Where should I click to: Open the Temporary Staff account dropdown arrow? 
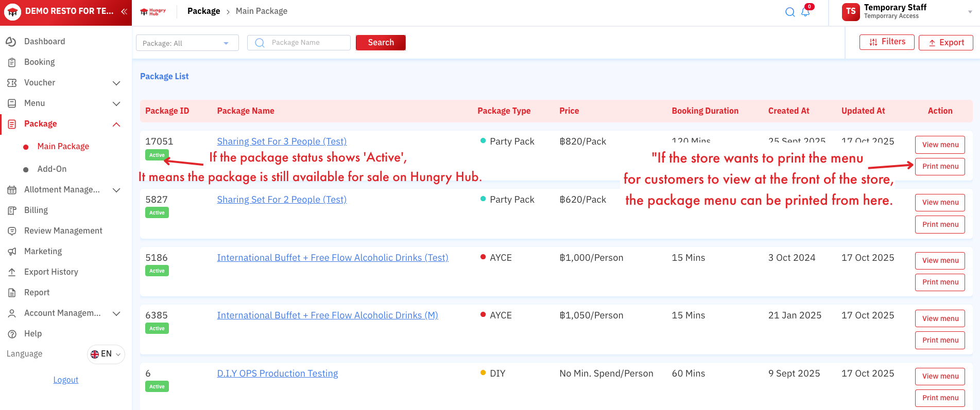tap(970, 12)
